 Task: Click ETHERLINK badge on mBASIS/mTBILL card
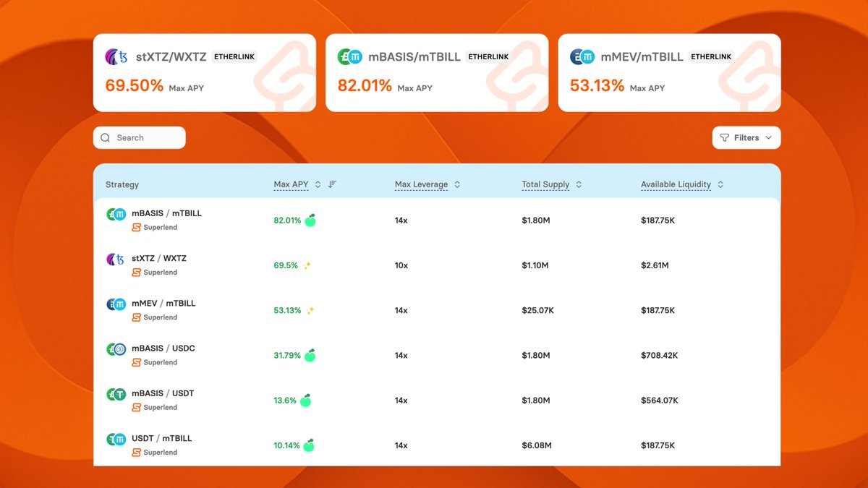tap(489, 56)
